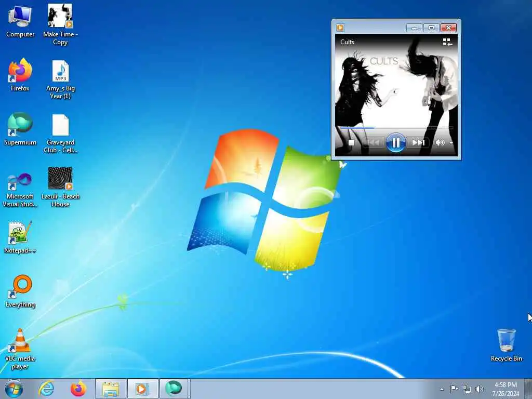This screenshot has width=532, height=399.
Task: Select the Supermium desktop shortcut
Action: tap(20, 129)
